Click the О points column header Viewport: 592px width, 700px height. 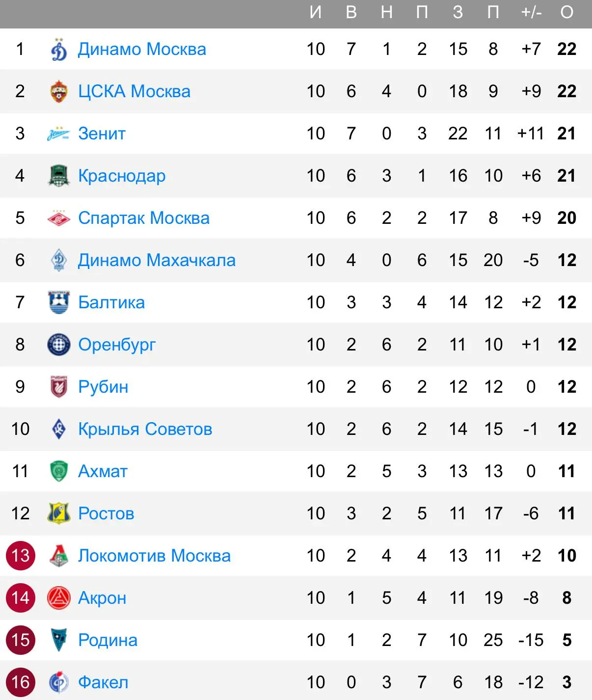click(x=567, y=12)
